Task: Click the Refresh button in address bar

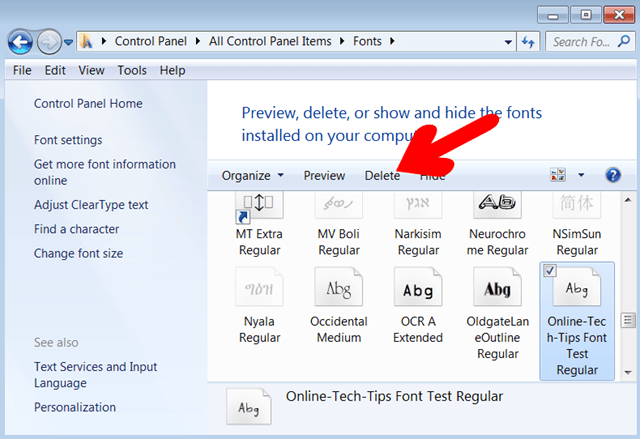Action: 528,42
